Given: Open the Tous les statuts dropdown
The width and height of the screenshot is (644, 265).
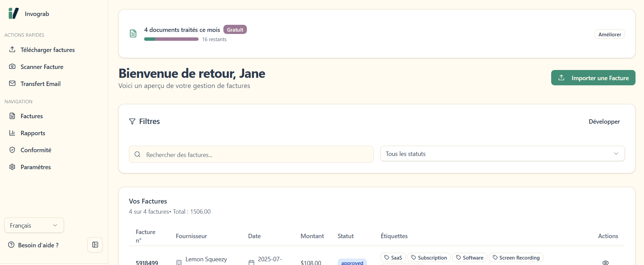Looking at the screenshot, I should pos(502,154).
